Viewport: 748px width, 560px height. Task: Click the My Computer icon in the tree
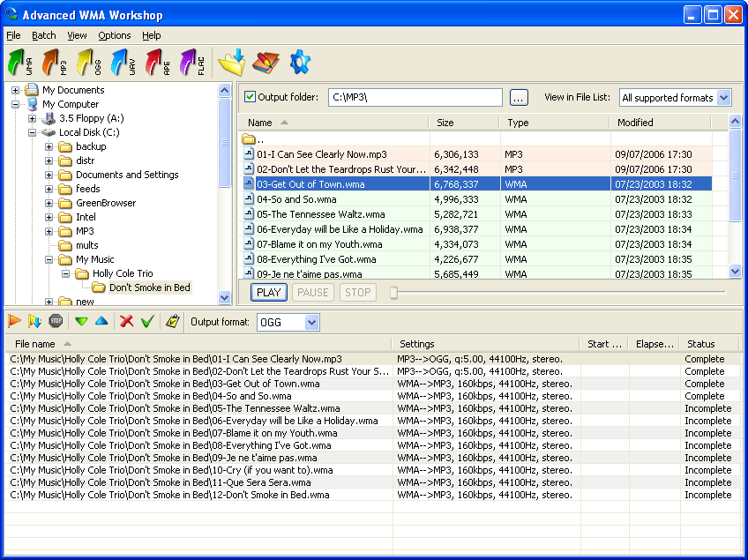point(33,104)
